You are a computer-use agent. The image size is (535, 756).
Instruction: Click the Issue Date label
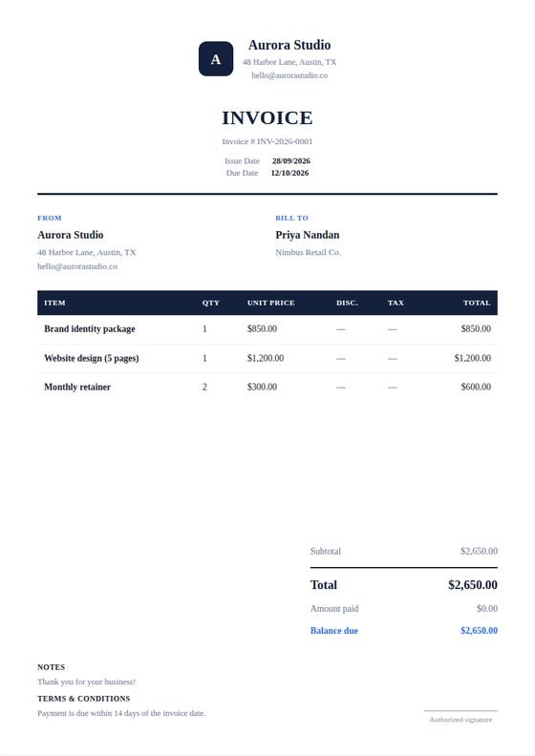(242, 161)
